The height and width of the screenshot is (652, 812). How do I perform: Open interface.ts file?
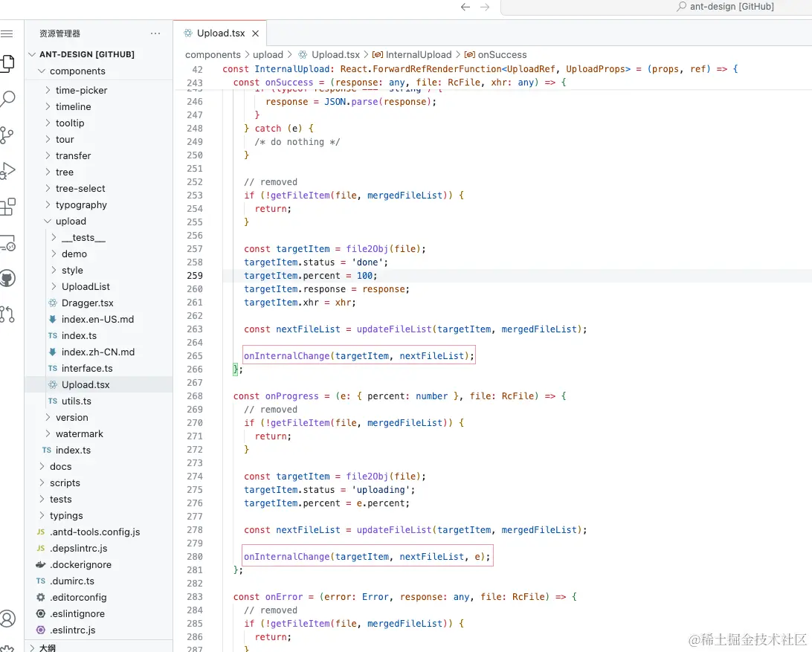pos(98,368)
